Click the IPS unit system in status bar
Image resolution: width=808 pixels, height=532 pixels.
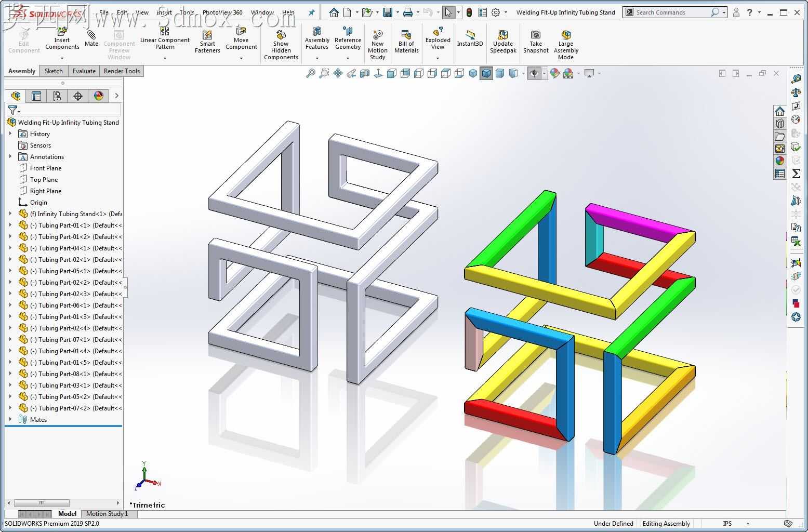point(727,524)
